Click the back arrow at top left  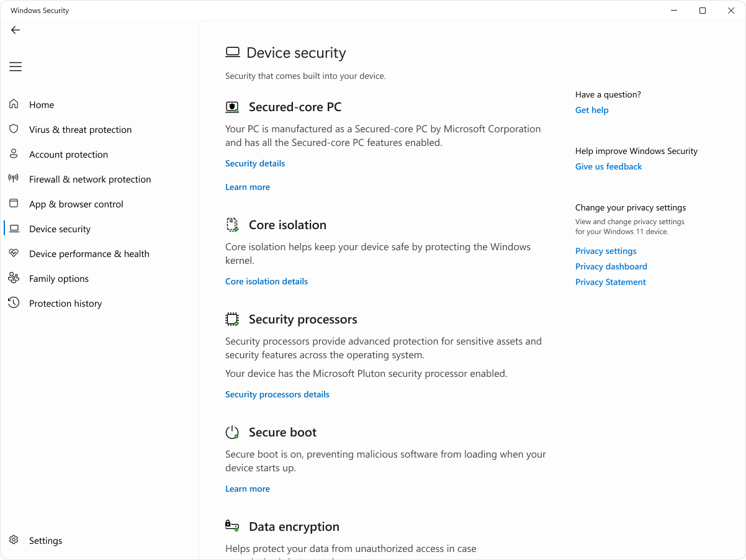point(15,30)
